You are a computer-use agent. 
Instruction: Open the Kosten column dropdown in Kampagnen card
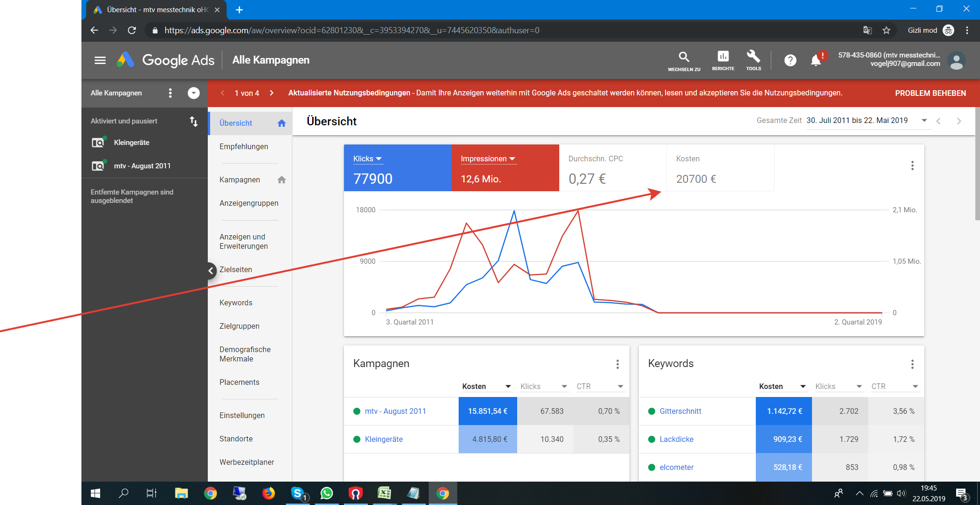(x=508, y=387)
